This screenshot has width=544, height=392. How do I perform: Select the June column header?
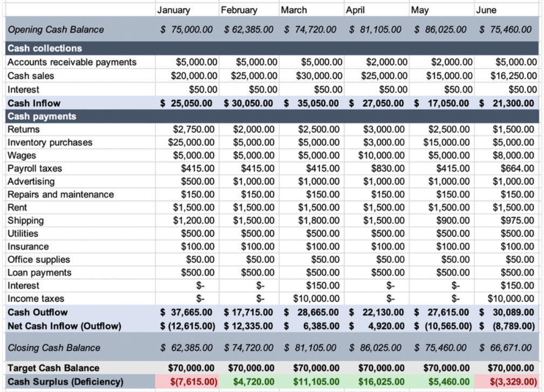[x=486, y=10]
